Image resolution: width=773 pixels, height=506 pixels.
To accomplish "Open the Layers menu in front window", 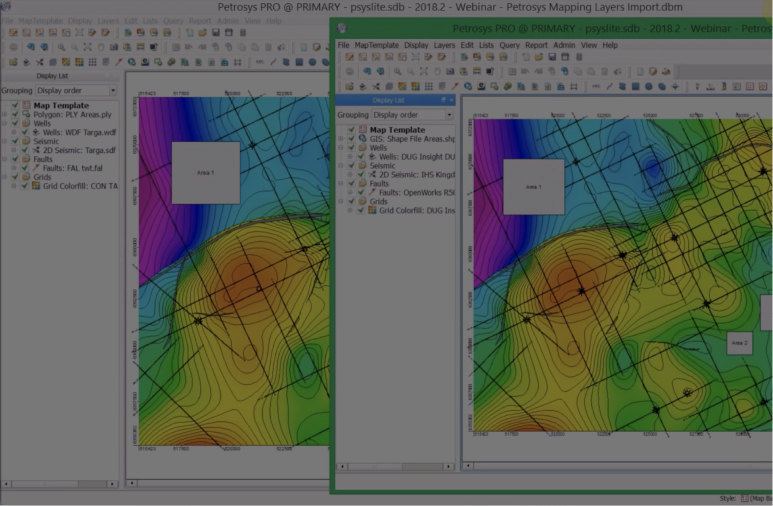I will point(443,45).
